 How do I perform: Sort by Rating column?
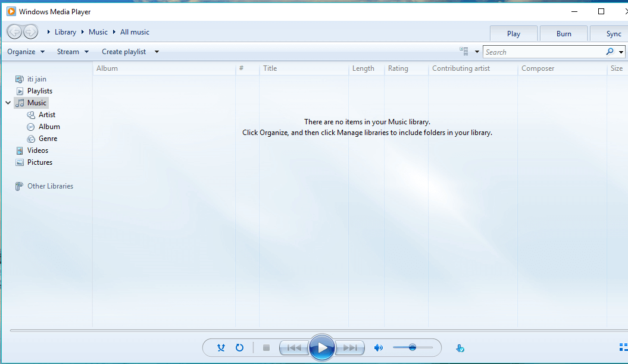pyautogui.click(x=406, y=68)
